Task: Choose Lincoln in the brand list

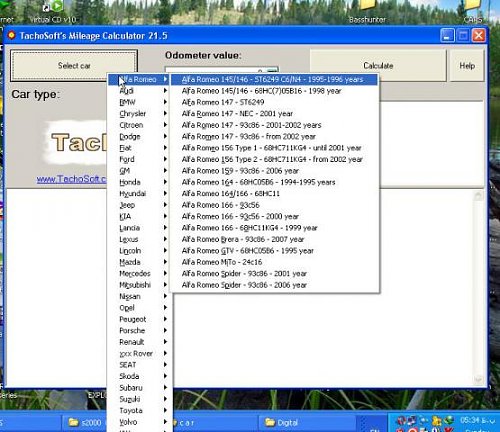Action: click(x=140, y=251)
